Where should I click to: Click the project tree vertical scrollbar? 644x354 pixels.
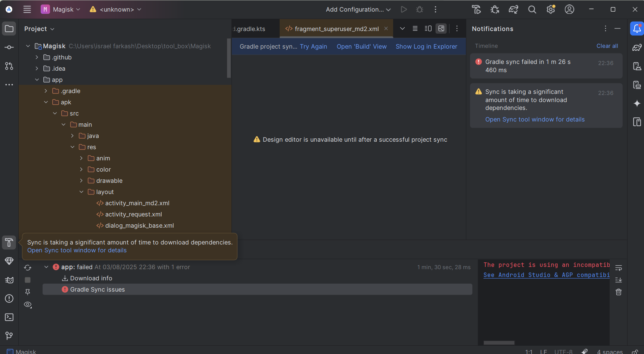pos(229,58)
